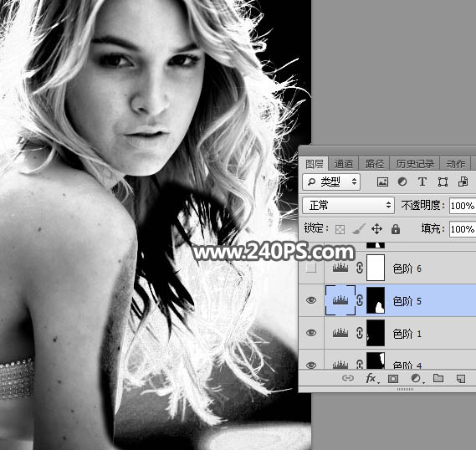
Task: Toggle mask link on 色阶 6
Action: [x=360, y=268]
